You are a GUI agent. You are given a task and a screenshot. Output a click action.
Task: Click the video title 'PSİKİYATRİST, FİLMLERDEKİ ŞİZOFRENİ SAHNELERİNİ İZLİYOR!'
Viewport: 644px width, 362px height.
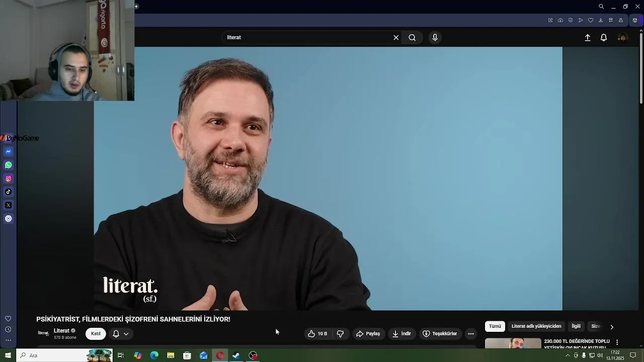point(133,319)
